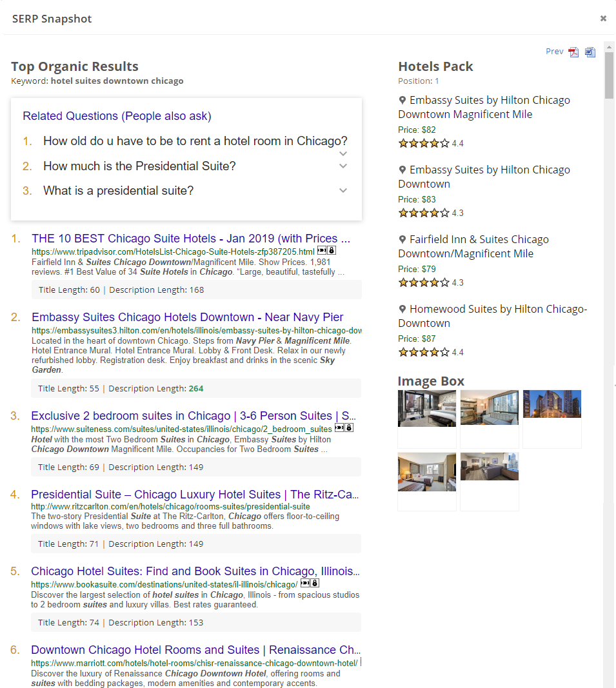Click the vertical scrollbar thumb
616x688 pixels.
click(609, 75)
